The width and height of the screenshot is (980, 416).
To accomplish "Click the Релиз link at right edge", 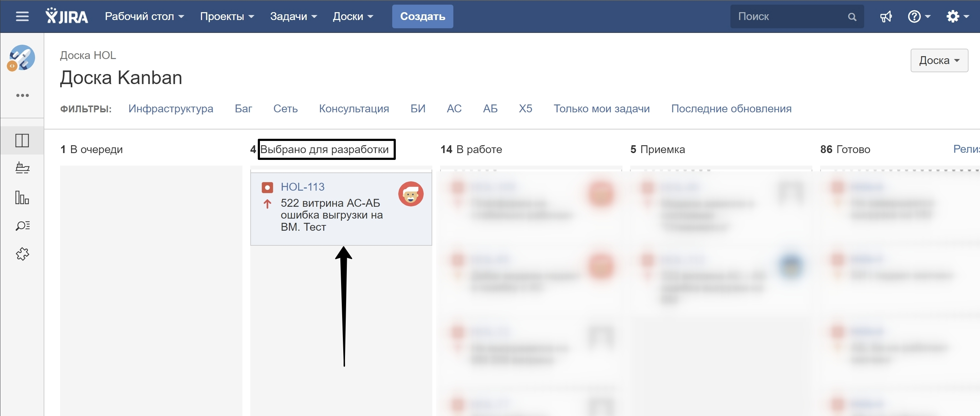I will point(966,149).
